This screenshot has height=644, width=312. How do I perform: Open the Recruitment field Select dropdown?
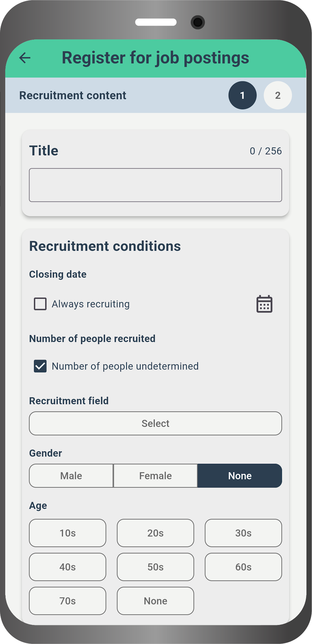(x=155, y=423)
